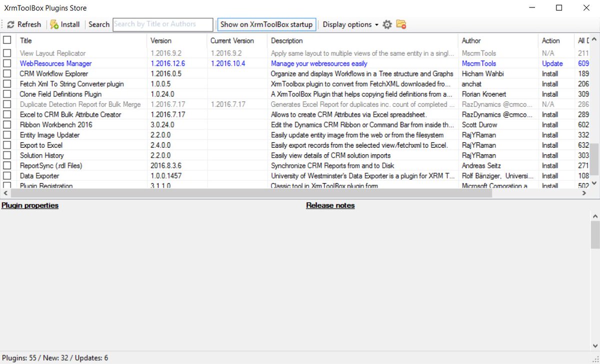Open plugins folder via folder icon
This screenshot has width=600, height=364.
click(401, 24)
